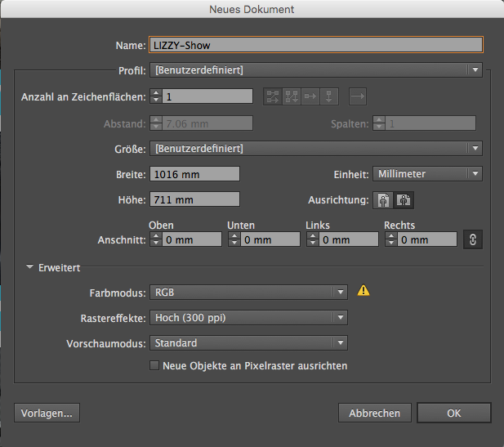Click the Abbrechen button
The height and width of the screenshot is (447, 504).
coord(374,413)
